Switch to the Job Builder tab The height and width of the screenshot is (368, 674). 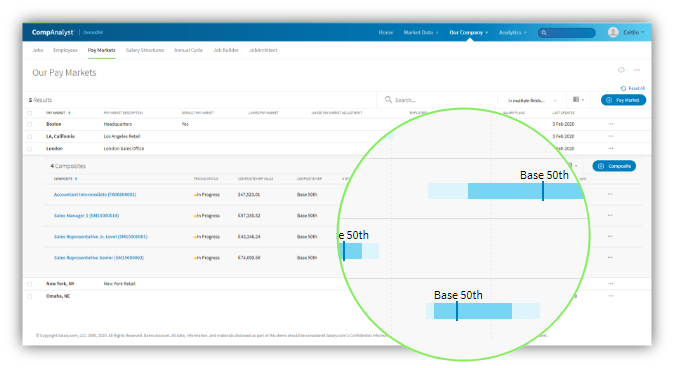pos(226,50)
